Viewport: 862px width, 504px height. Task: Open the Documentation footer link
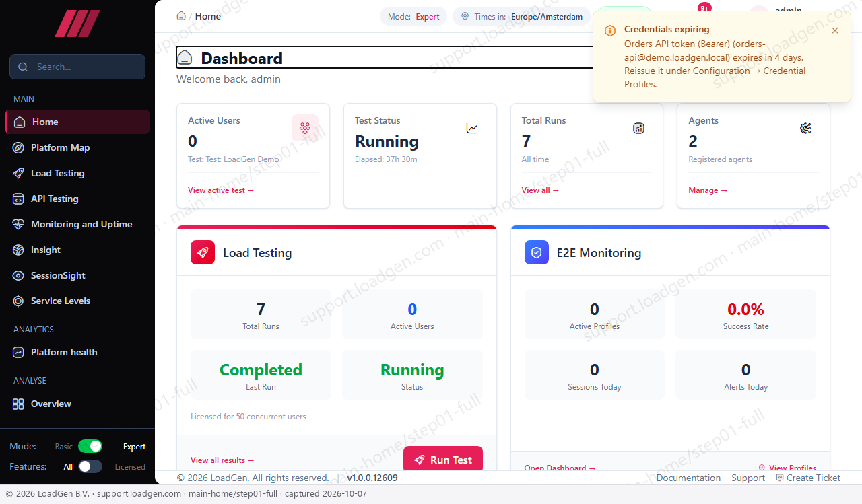(x=688, y=478)
